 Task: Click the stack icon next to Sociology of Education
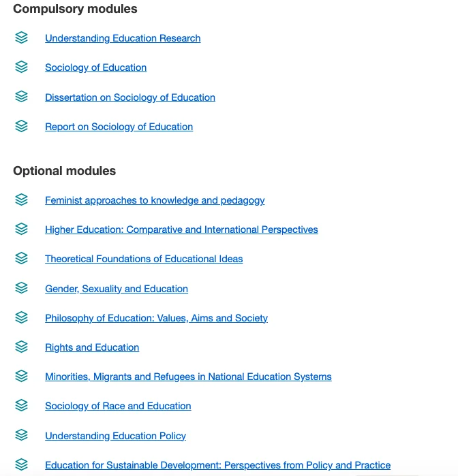click(x=21, y=67)
